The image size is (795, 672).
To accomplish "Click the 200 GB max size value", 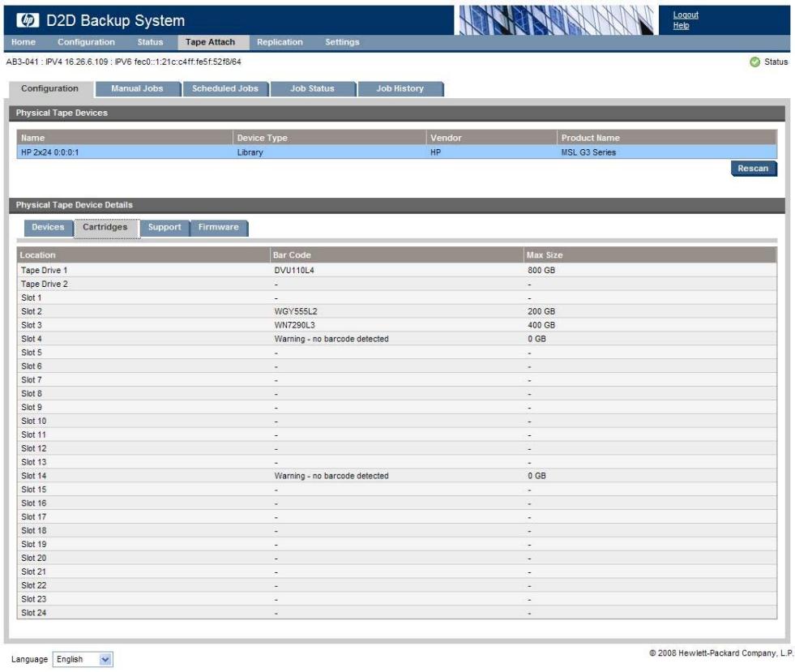I will [x=541, y=311].
